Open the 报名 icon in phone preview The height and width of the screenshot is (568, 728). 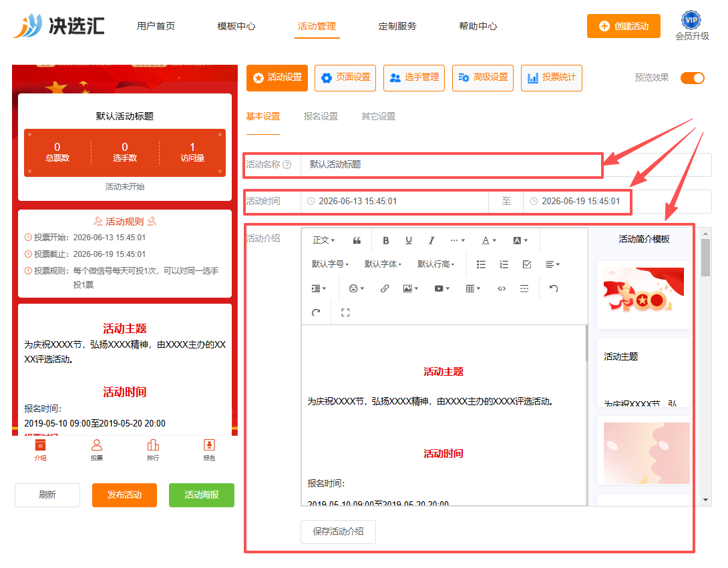coord(210,450)
